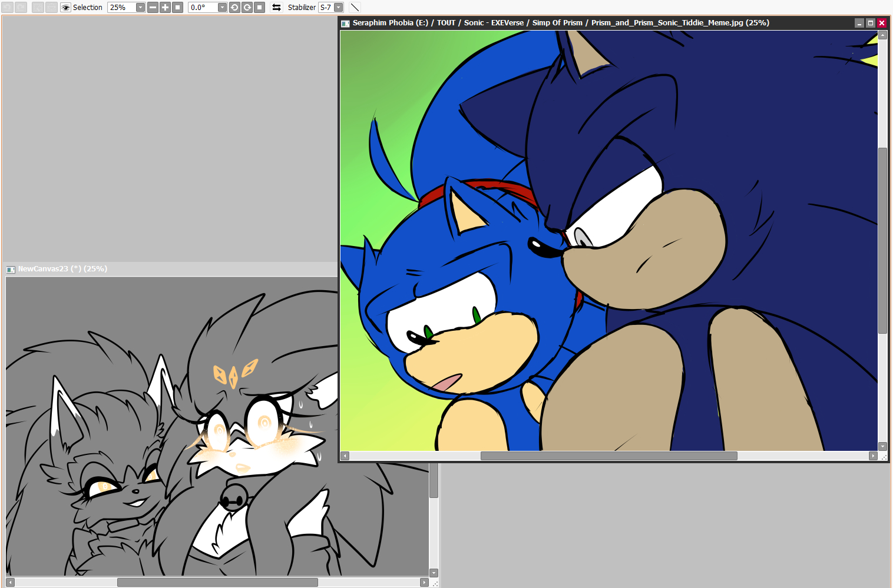Reset the canvas zoom level
Viewport: 893px width, 588px height.
(x=177, y=8)
